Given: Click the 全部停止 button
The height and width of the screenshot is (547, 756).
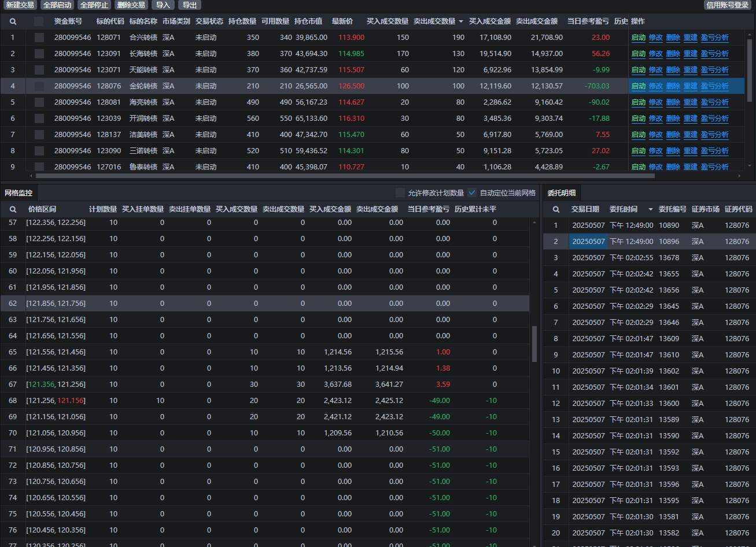Looking at the screenshot, I should [x=94, y=5].
